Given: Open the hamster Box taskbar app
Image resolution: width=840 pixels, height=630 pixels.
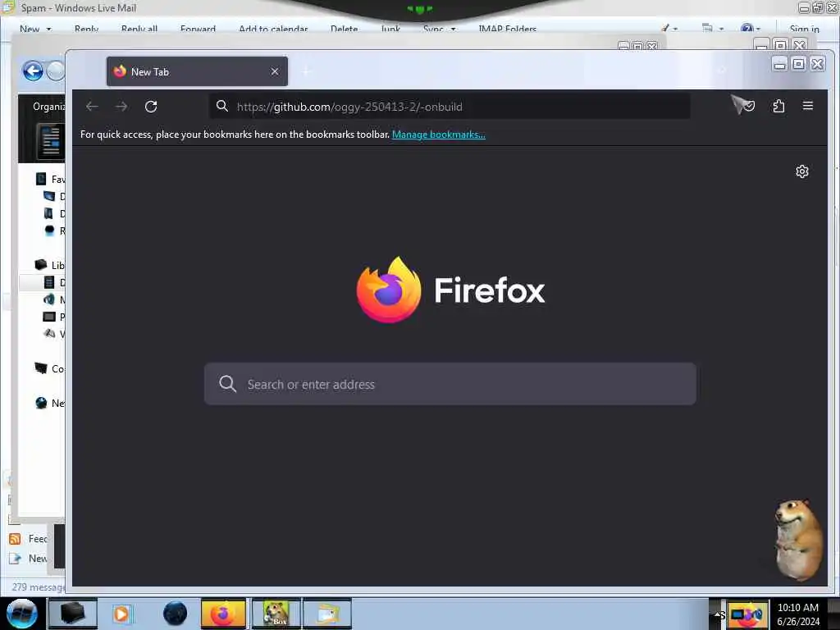Looking at the screenshot, I should point(276,614).
